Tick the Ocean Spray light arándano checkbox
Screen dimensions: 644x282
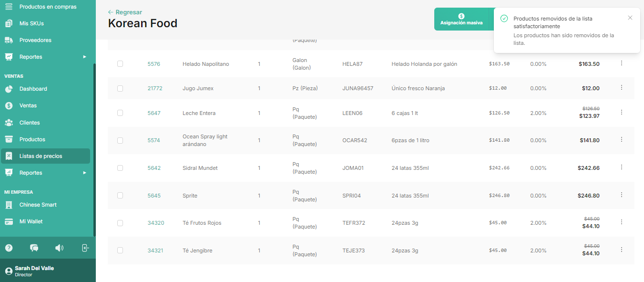[x=120, y=140]
